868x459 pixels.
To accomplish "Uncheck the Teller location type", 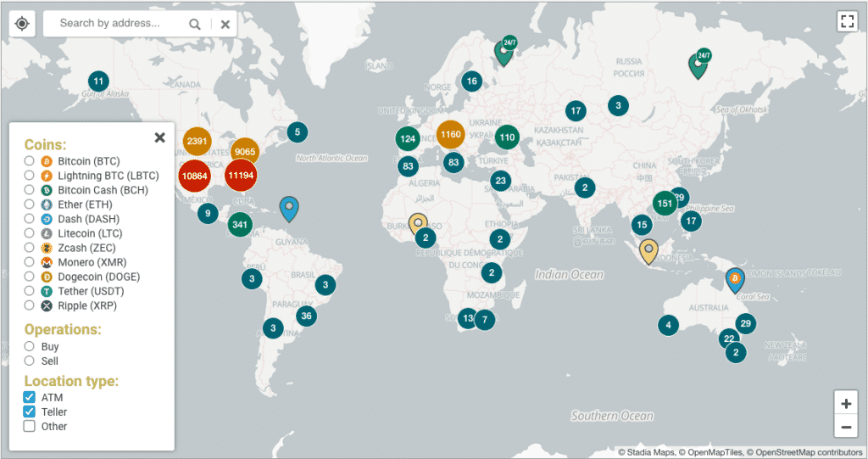I will (x=30, y=411).
